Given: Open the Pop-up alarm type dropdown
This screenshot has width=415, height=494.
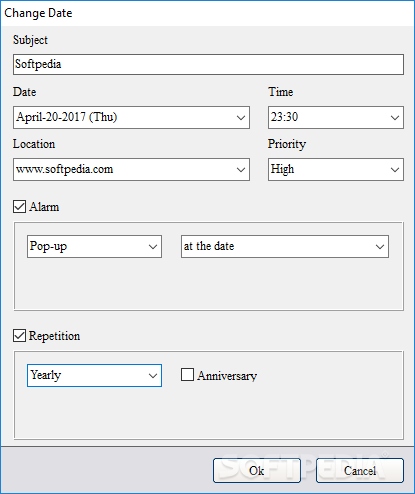Looking at the screenshot, I should [x=94, y=246].
